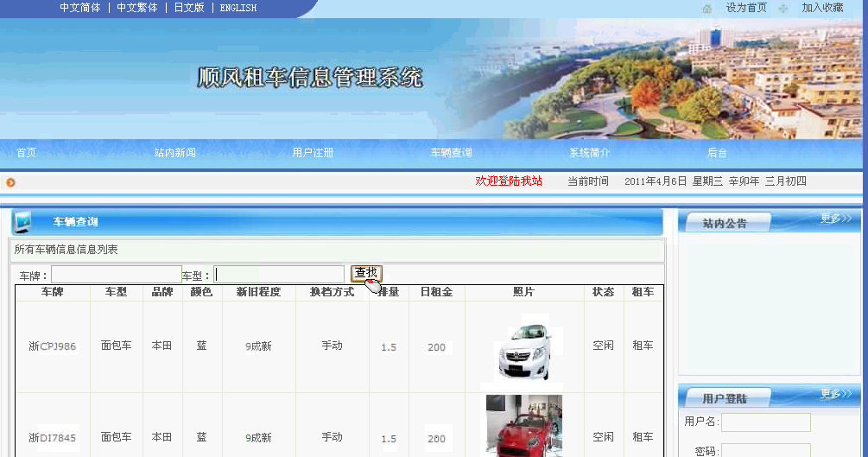Switch language to ENGLISH

(x=238, y=8)
